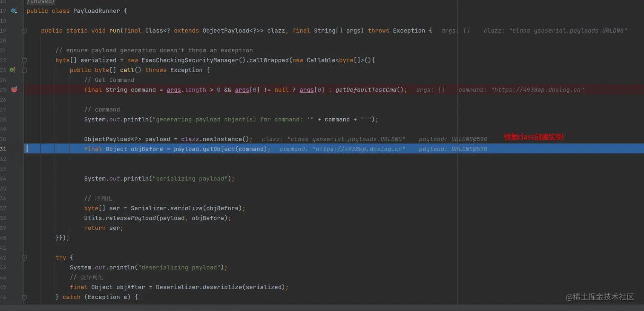This screenshot has width=644, height=311.
Task: Click the override gutter icon on line 23
Action: coord(12,70)
